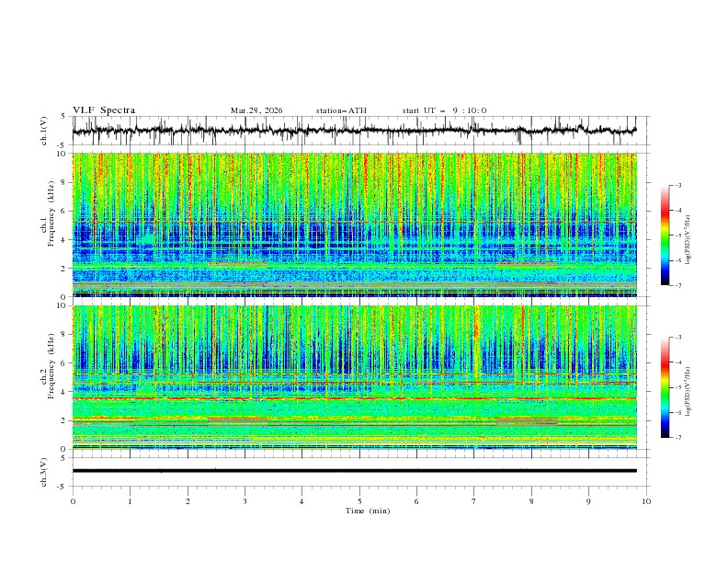This screenshot has height=563, width=728.
Task: Click the ch.2 spectrogram panel
Action: tap(355, 377)
